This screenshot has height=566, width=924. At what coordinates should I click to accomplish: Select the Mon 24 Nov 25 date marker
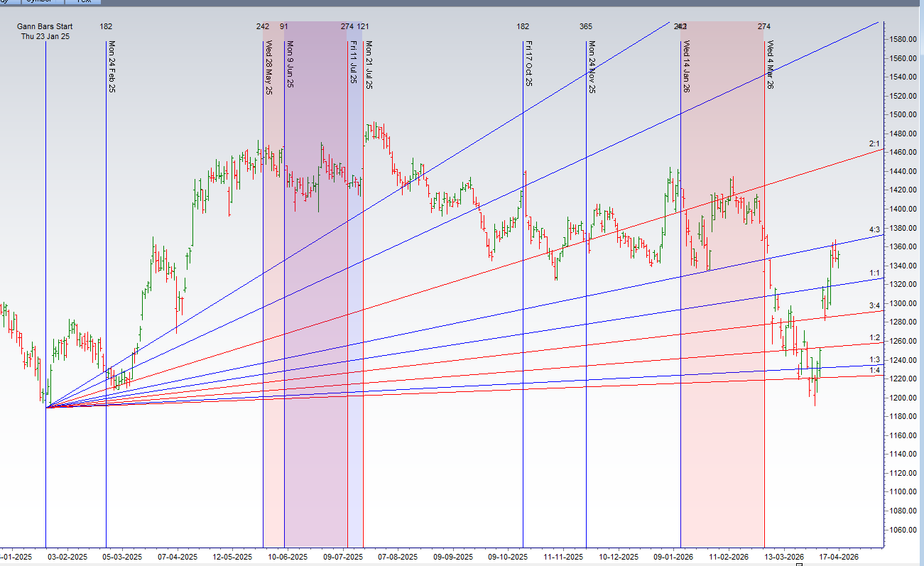[592, 67]
